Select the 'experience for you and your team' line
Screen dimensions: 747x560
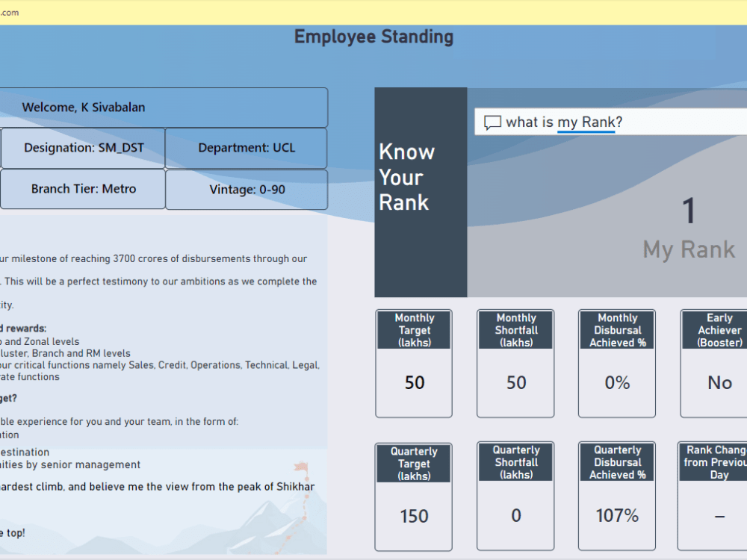(x=119, y=421)
